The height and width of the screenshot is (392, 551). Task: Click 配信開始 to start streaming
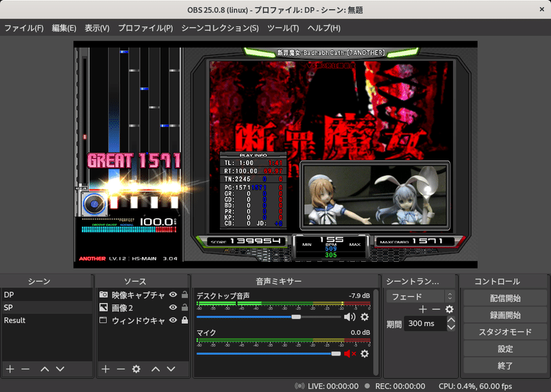pyautogui.click(x=505, y=298)
